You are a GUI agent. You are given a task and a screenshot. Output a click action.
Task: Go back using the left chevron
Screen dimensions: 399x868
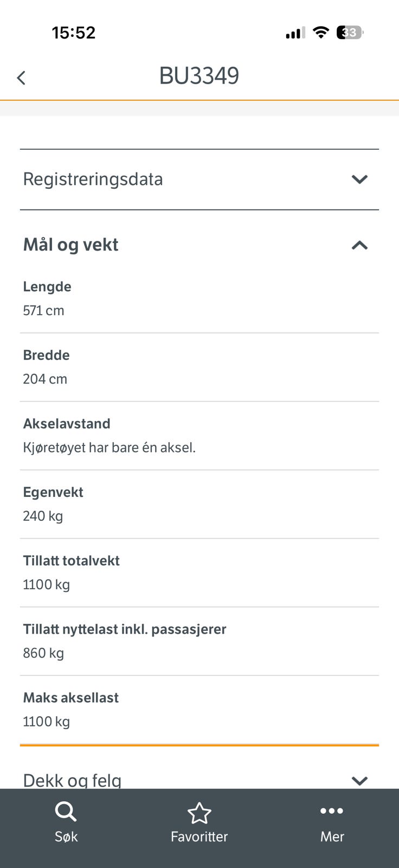[x=21, y=78]
